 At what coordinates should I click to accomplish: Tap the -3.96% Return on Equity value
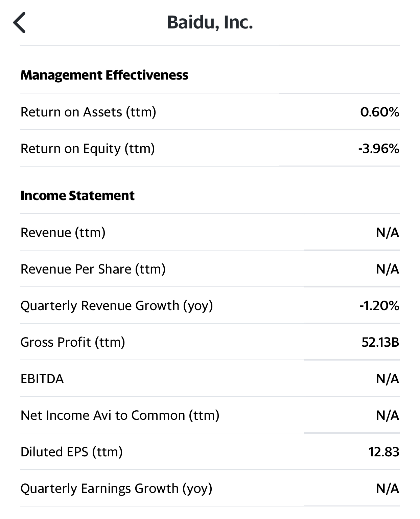pyautogui.click(x=378, y=149)
